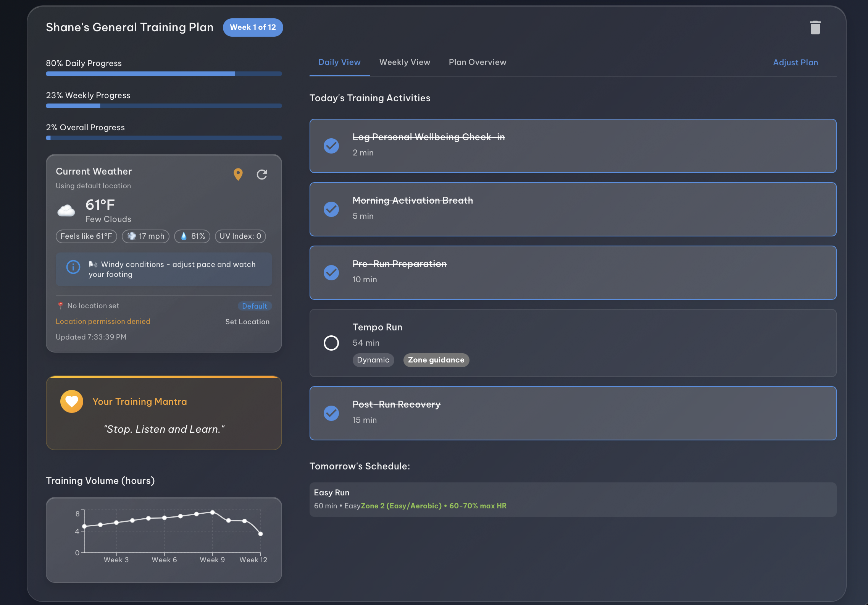Switch to the Weekly View tab
Image resolution: width=868 pixels, height=605 pixels.
tap(405, 62)
